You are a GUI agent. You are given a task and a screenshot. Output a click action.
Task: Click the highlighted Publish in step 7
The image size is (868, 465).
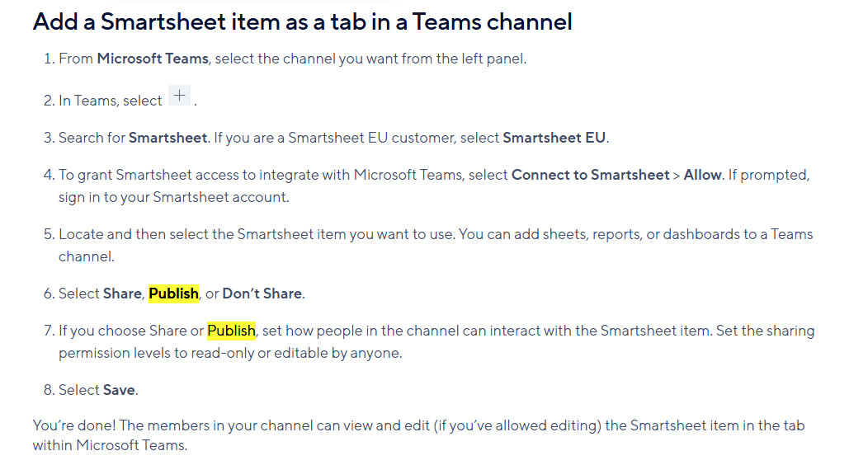(x=231, y=331)
